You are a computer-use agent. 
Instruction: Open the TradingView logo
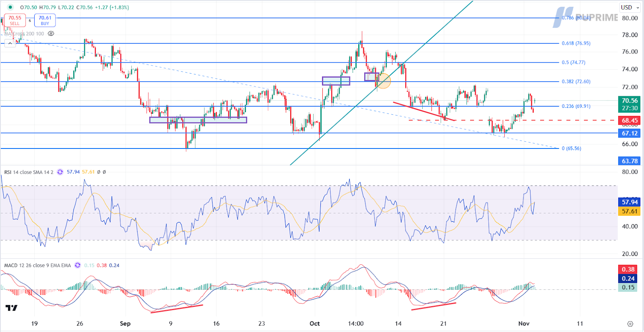pyautogui.click(x=11, y=308)
